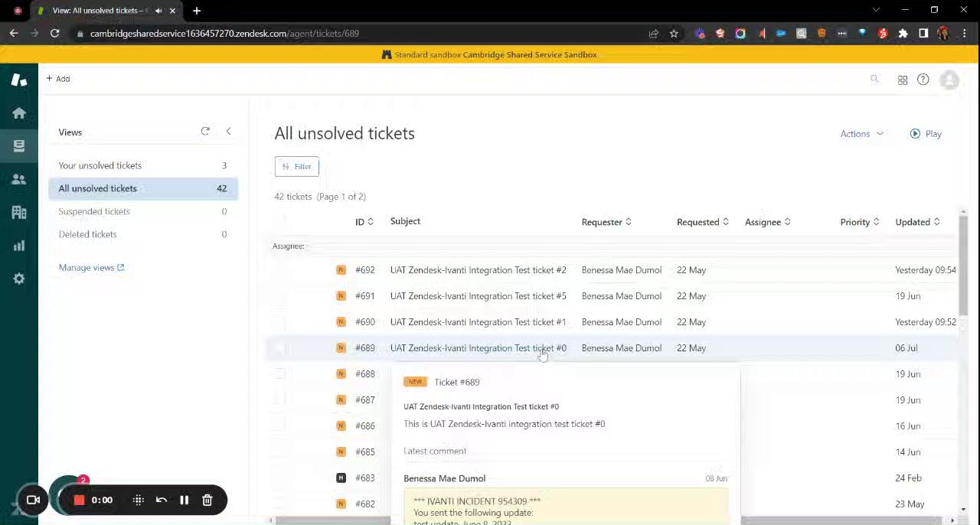Select Suspended tickets view
Viewport: 980px width, 525px height.
coord(94,211)
